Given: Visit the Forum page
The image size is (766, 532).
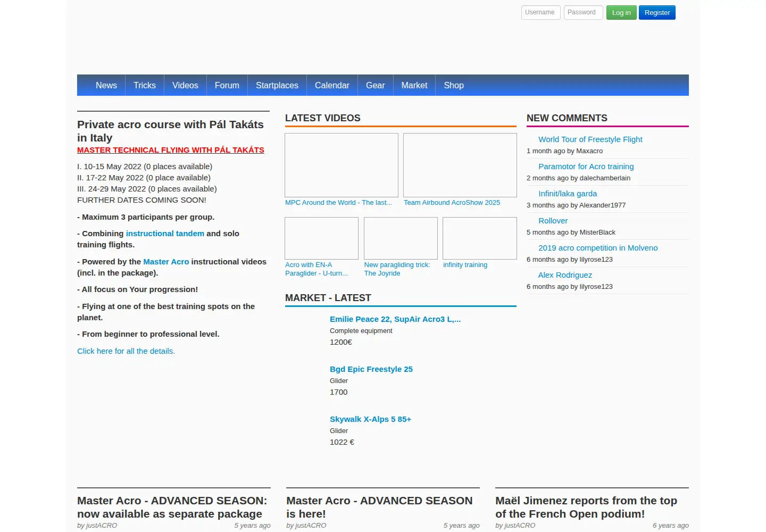Looking at the screenshot, I should tap(227, 85).
